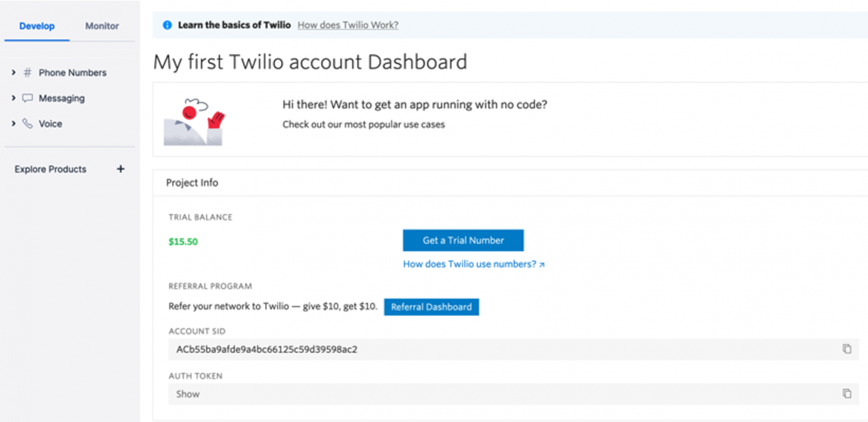Expand the Voice chevron
Viewport: 868px width, 422px height.
[x=14, y=123]
